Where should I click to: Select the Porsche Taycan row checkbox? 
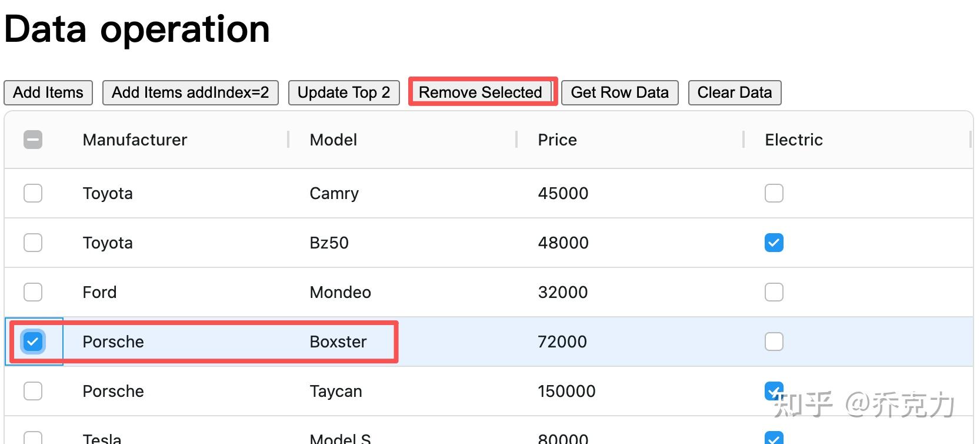pos(33,391)
